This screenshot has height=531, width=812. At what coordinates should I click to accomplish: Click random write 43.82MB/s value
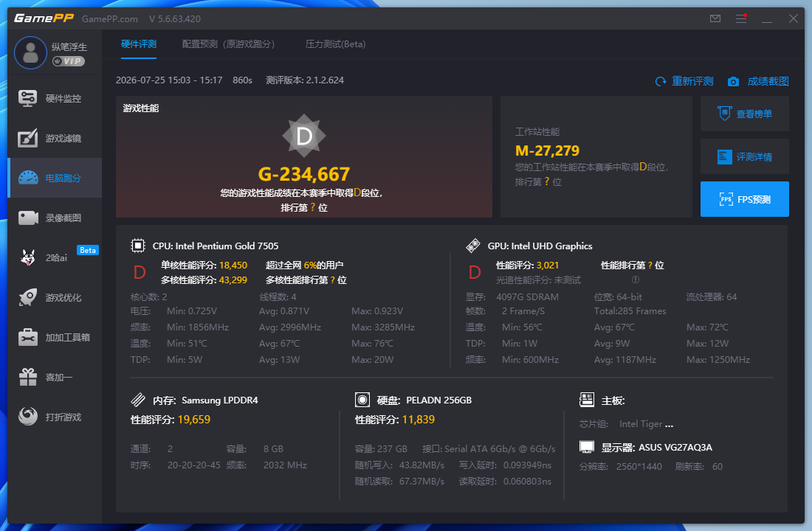coord(422,465)
